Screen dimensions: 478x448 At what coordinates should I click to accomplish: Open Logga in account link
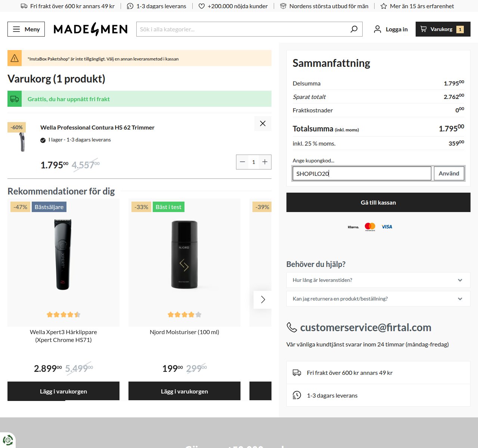tap(391, 29)
